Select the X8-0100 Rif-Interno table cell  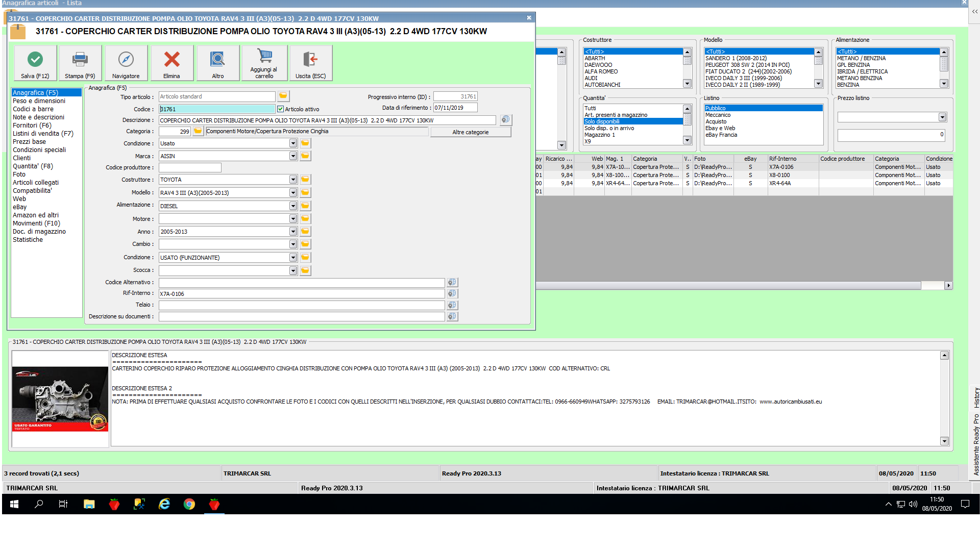[x=793, y=175]
